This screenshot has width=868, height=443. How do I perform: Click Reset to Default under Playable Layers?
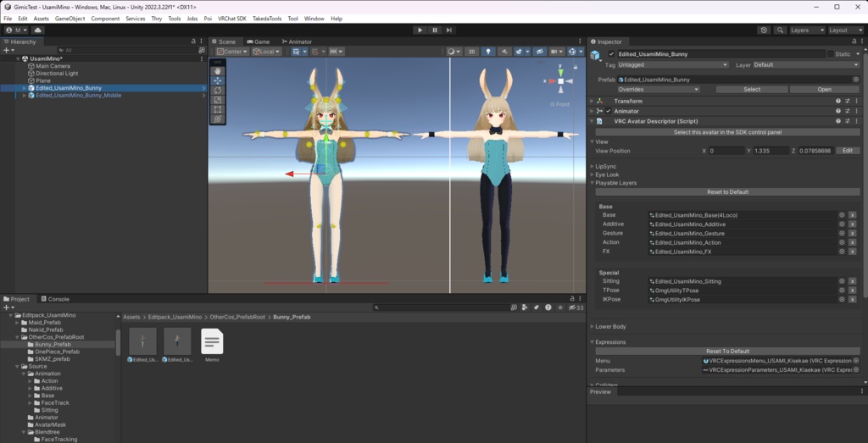727,192
